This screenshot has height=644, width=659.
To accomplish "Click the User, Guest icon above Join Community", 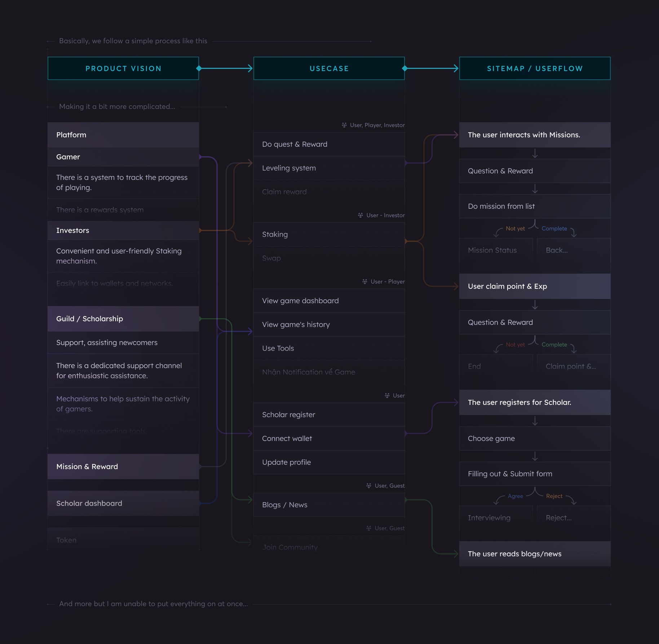I will click(x=368, y=528).
